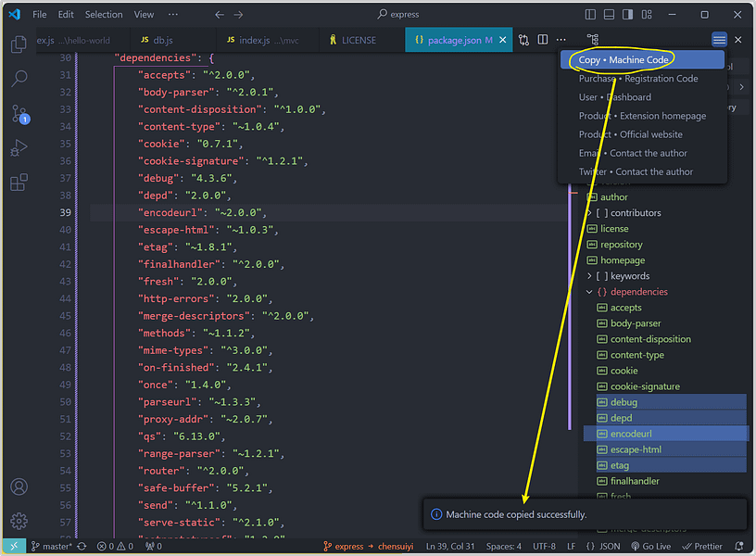Viewport: 756px width, 556px height.
Task: Click Prettier in the status bar
Action: 702,547
